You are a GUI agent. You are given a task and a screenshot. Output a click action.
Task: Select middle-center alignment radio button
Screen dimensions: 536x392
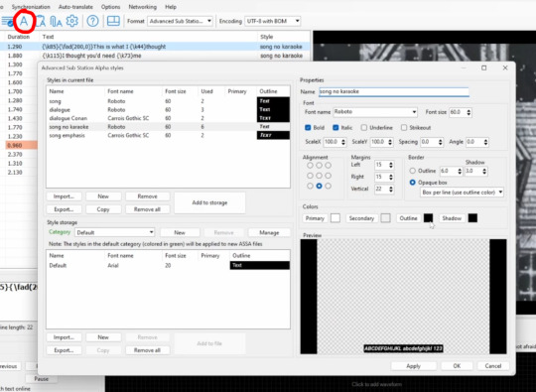(319, 176)
